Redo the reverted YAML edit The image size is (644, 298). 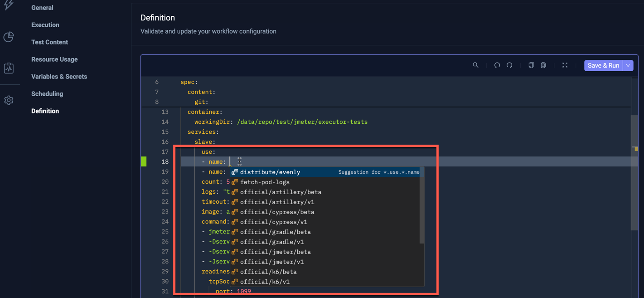click(509, 65)
